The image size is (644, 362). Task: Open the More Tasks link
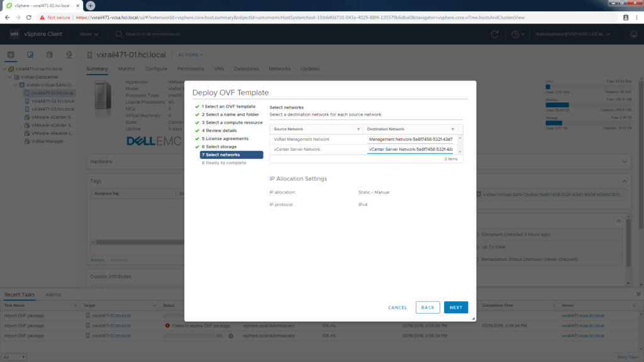[628, 357]
